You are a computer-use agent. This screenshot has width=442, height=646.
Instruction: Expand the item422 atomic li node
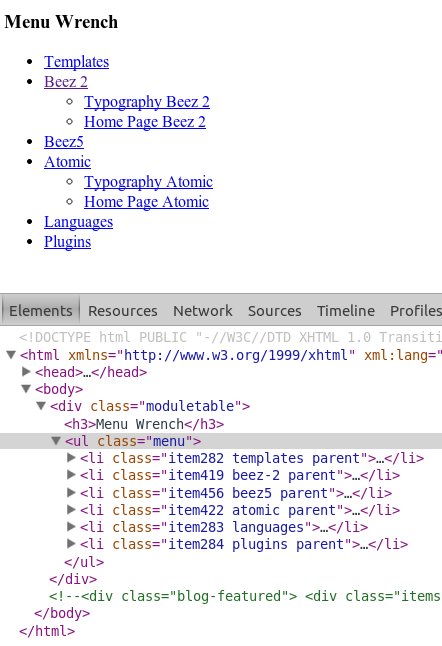71,510
